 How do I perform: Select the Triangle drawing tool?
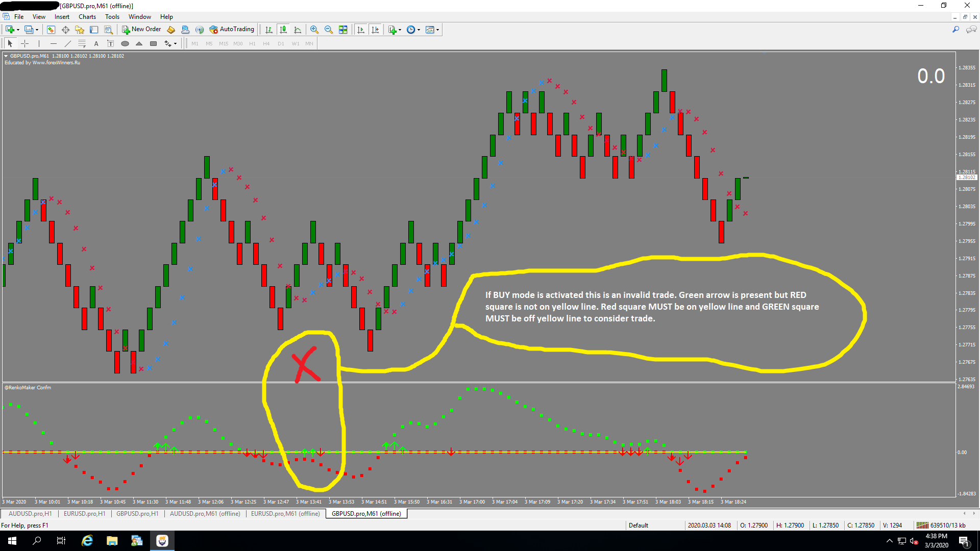[139, 43]
